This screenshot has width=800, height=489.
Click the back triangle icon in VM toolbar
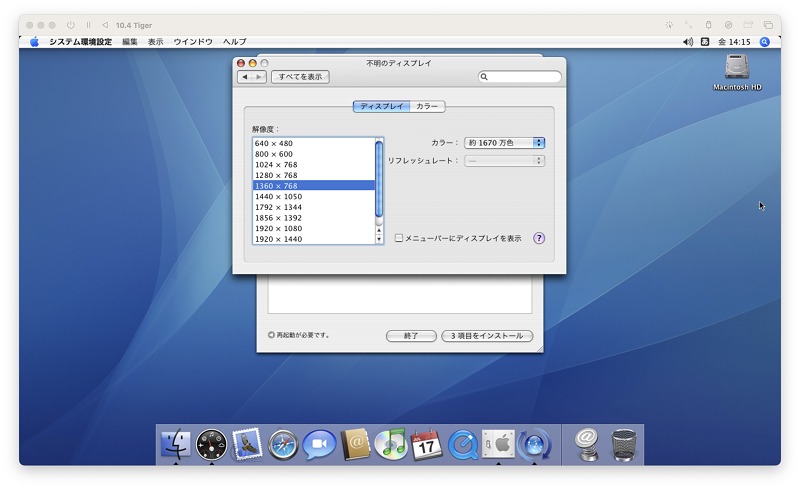click(x=105, y=25)
